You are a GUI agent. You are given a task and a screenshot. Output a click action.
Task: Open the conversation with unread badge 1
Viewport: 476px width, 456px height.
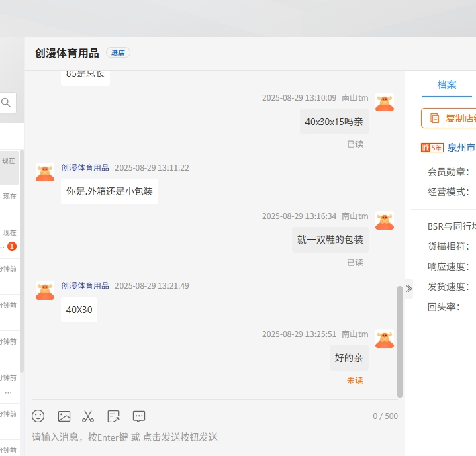(x=9, y=240)
